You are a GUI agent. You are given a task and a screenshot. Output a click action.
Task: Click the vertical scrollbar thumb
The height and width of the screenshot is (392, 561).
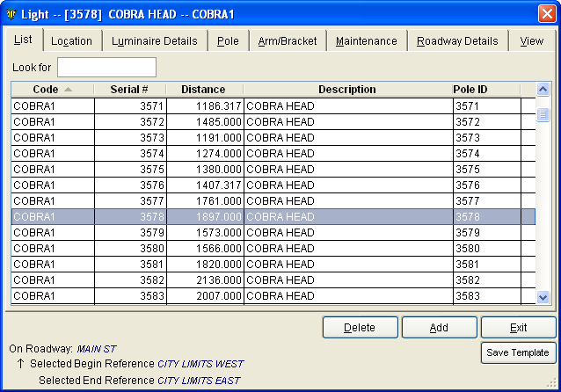point(543,114)
